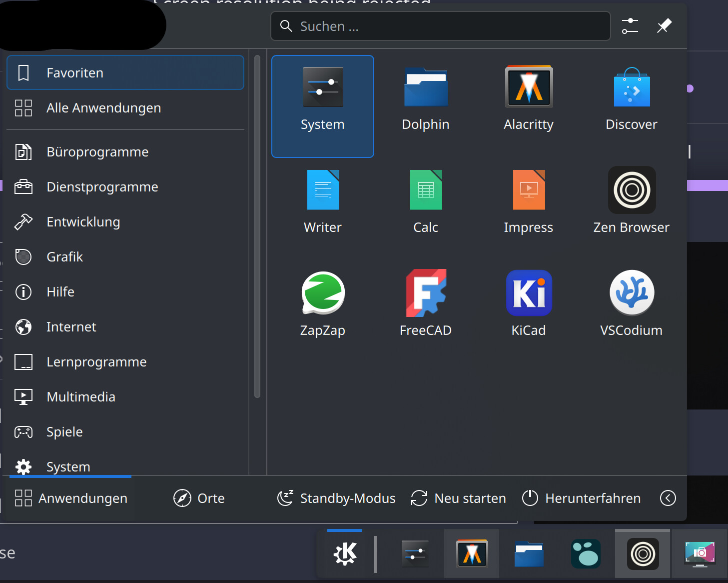Image resolution: width=728 pixels, height=583 pixels.
Task: Open the Spiele category
Action: pos(125,431)
